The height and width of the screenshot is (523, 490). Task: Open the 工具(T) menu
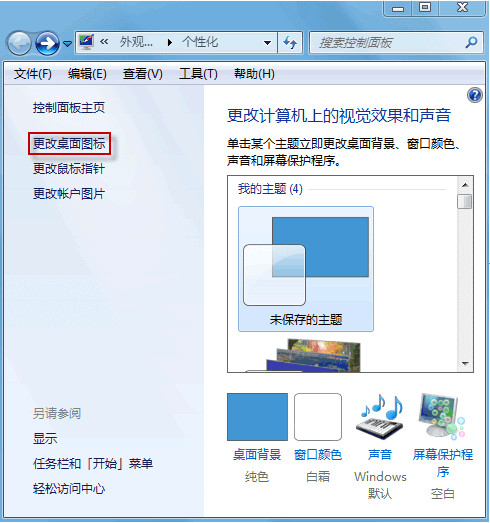(198, 74)
